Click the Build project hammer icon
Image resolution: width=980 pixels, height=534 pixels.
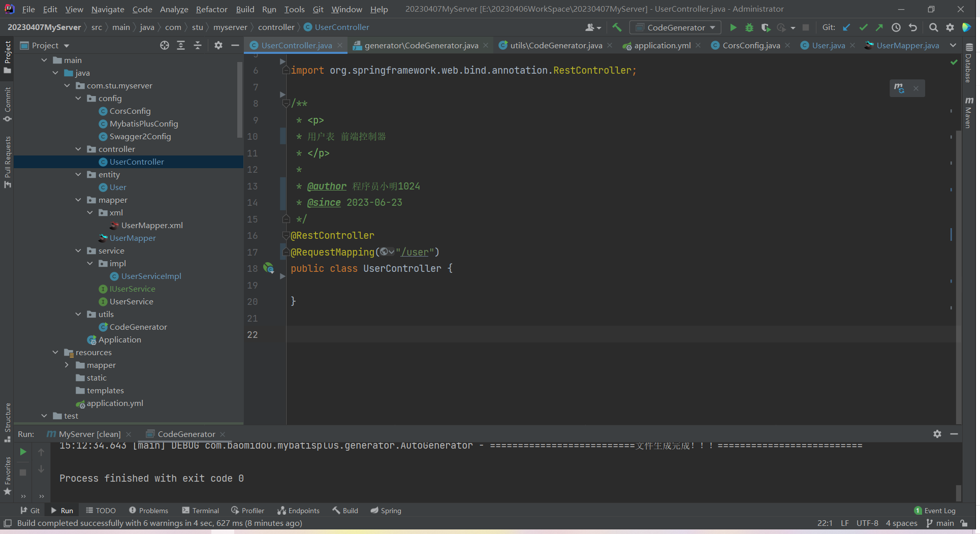pos(617,27)
